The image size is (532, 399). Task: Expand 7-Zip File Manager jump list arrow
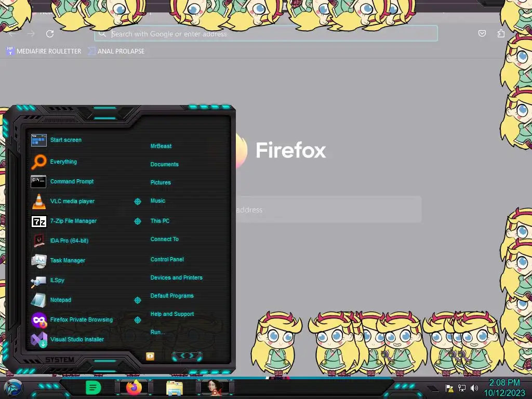[x=137, y=221]
